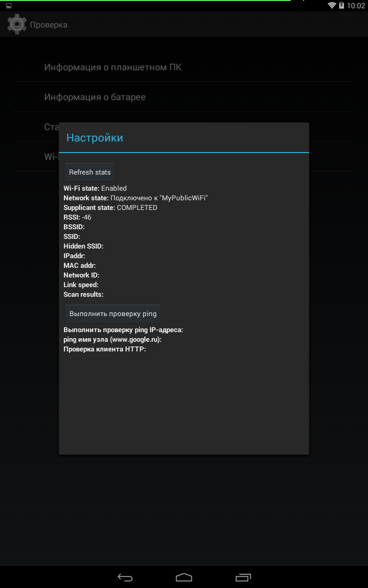Tap the Проверка клиента HTTP label
368x588 pixels.
[x=104, y=349]
